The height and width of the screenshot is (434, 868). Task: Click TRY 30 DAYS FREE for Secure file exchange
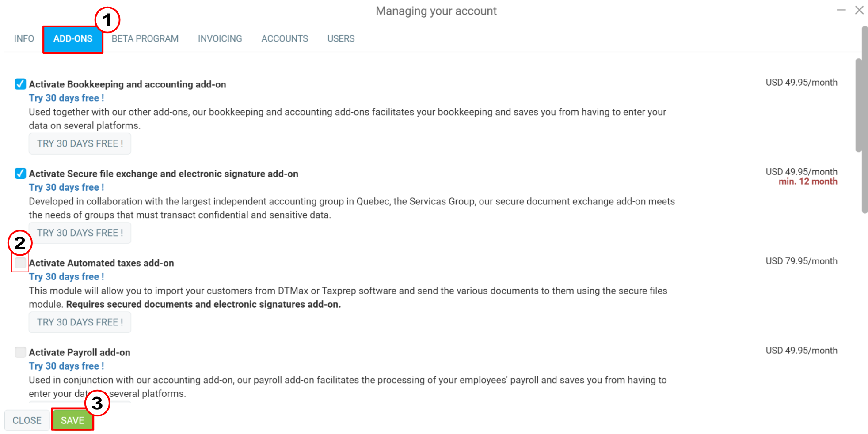point(80,233)
